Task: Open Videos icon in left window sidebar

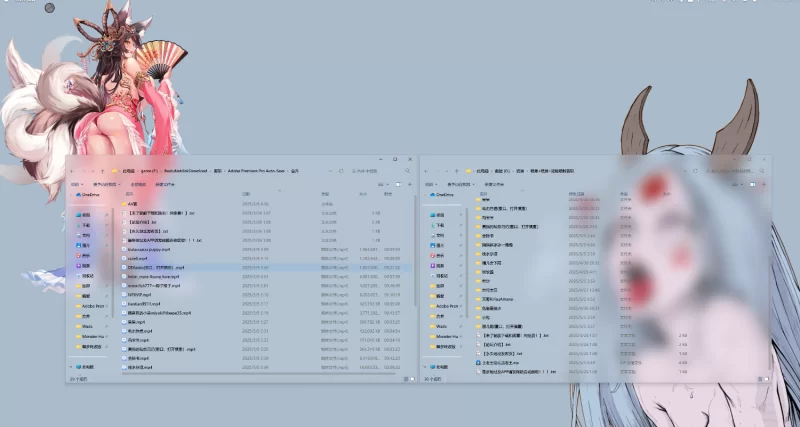Action: coord(79,265)
